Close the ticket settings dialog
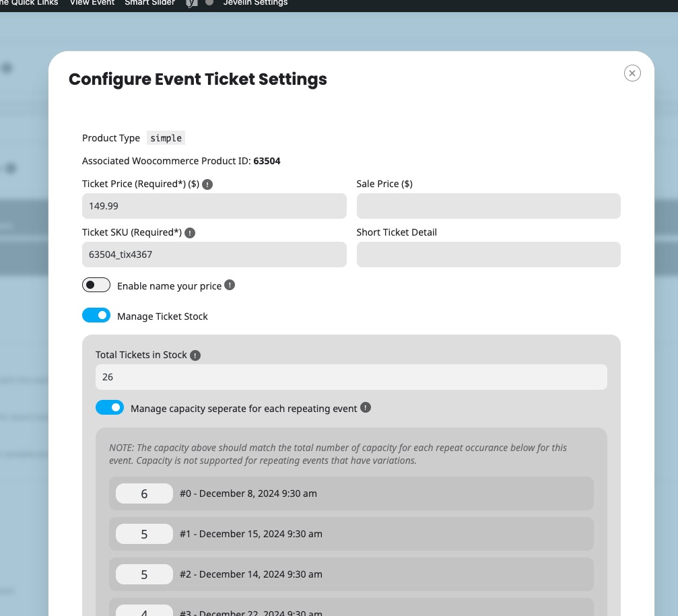 [632, 73]
